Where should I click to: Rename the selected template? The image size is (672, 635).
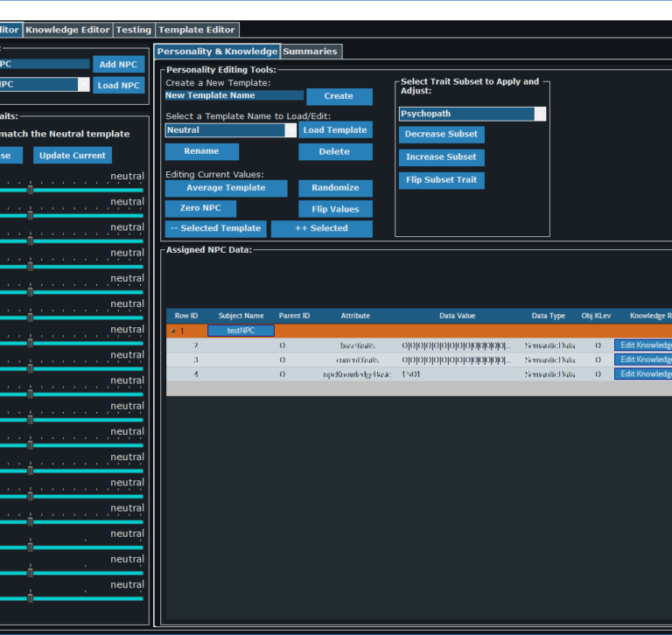(202, 151)
